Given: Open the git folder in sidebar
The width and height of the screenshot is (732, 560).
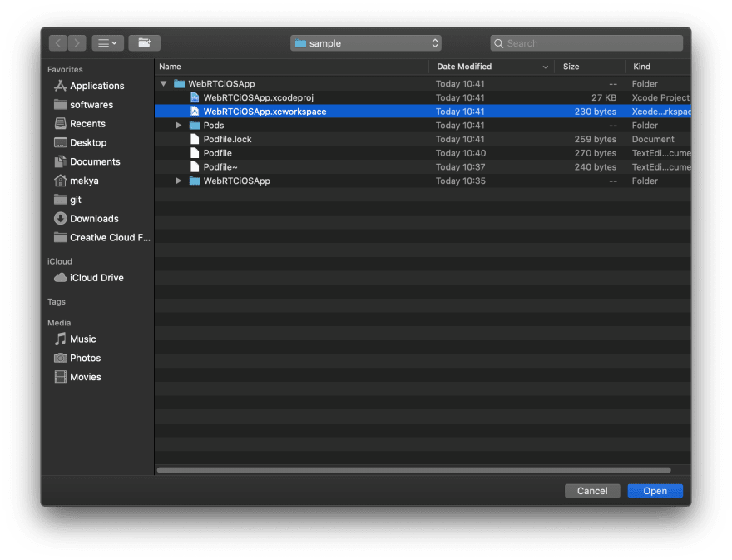Looking at the screenshot, I should pyautogui.click(x=75, y=200).
